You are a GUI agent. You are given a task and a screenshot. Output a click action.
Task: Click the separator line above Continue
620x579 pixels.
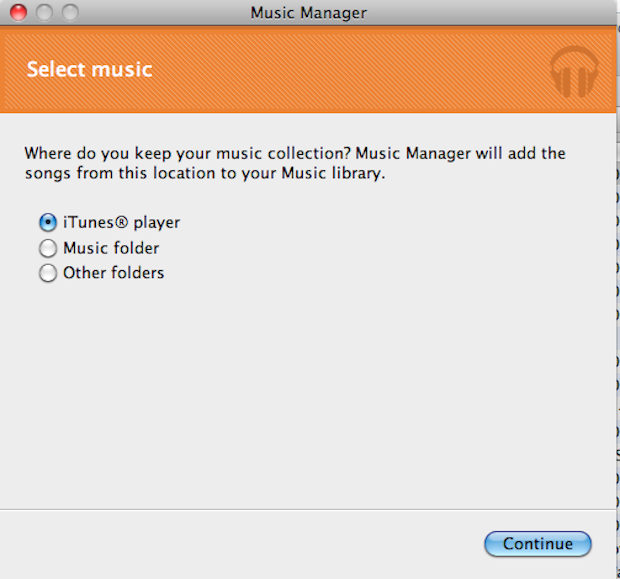click(300, 508)
